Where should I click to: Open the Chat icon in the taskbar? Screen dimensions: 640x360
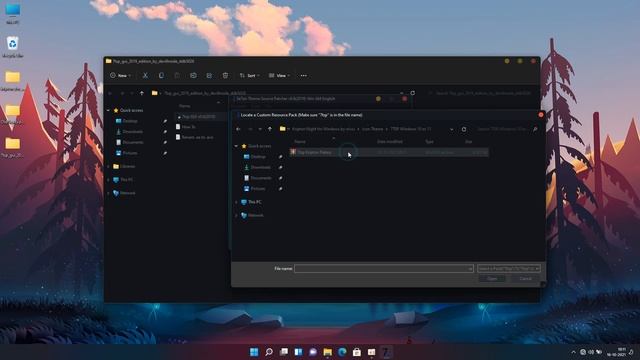pyautogui.click(x=313, y=352)
